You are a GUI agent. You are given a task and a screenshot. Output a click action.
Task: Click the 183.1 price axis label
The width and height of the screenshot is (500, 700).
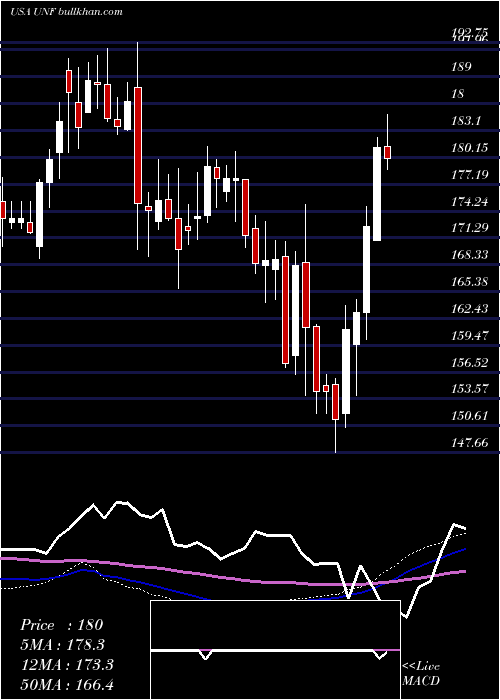pyautogui.click(x=466, y=121)
